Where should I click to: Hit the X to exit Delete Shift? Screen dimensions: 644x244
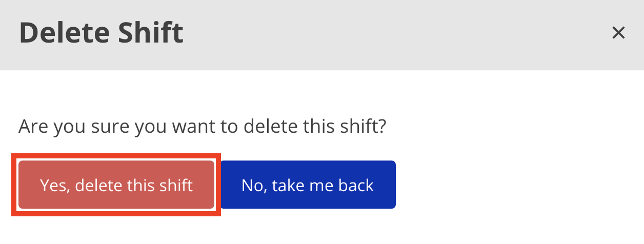618,33
